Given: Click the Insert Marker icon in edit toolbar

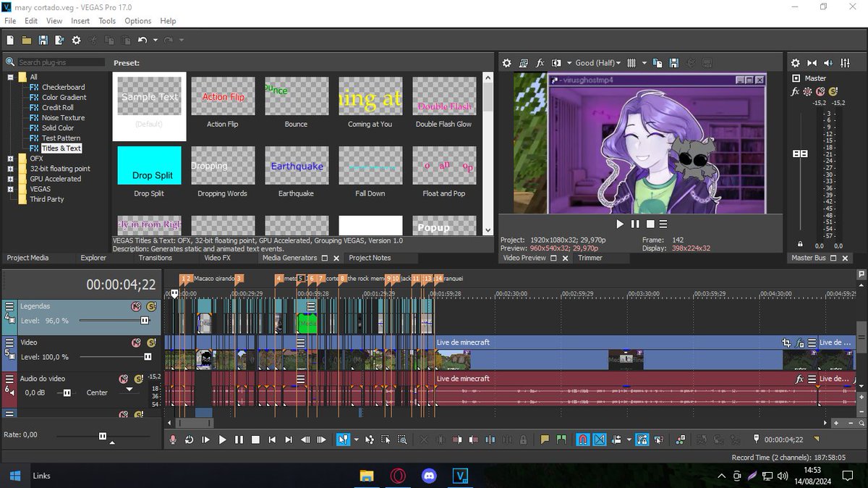Looking at the screenshot, I should coord(544,439).
